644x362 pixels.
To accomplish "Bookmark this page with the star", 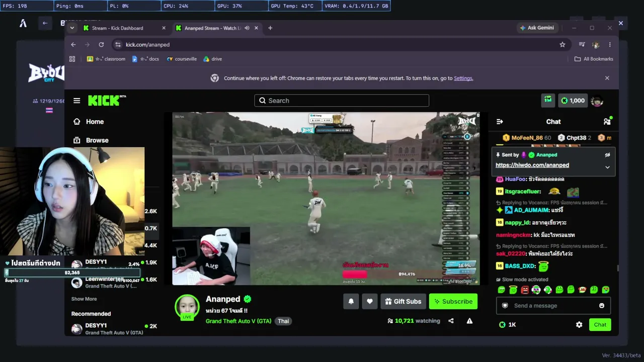I will click(x=562, y=45).
